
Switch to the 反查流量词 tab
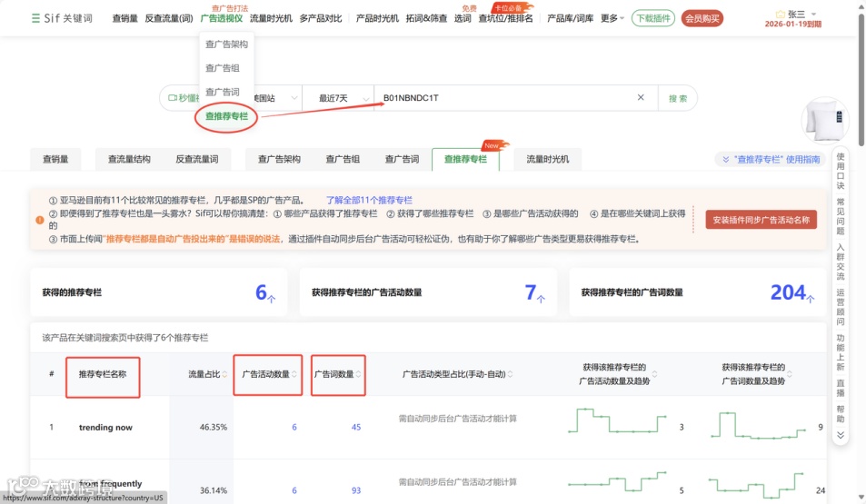pyautogui.click(x=197, y=159)
